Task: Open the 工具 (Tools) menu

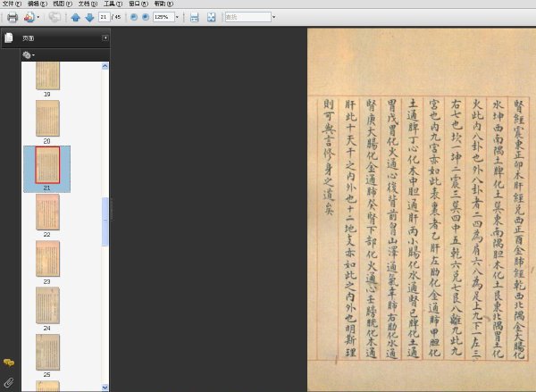Action: click(x=113, y=4)
